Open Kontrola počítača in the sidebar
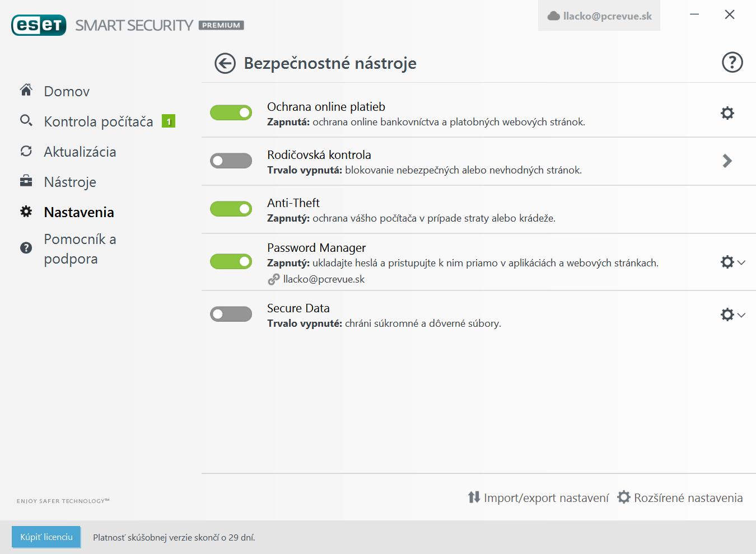This screenshot has height=554, width=756. [98, 121]
